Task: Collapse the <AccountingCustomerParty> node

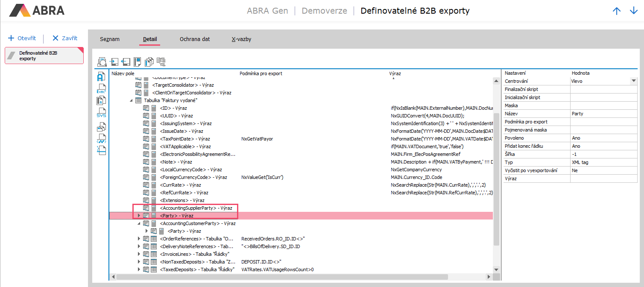Action: (139, 223)
